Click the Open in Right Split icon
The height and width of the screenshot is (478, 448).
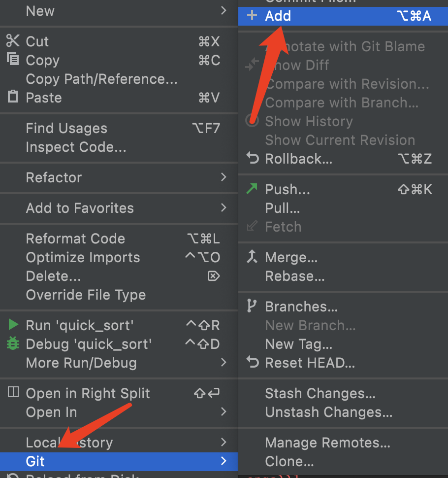(13, 393)
